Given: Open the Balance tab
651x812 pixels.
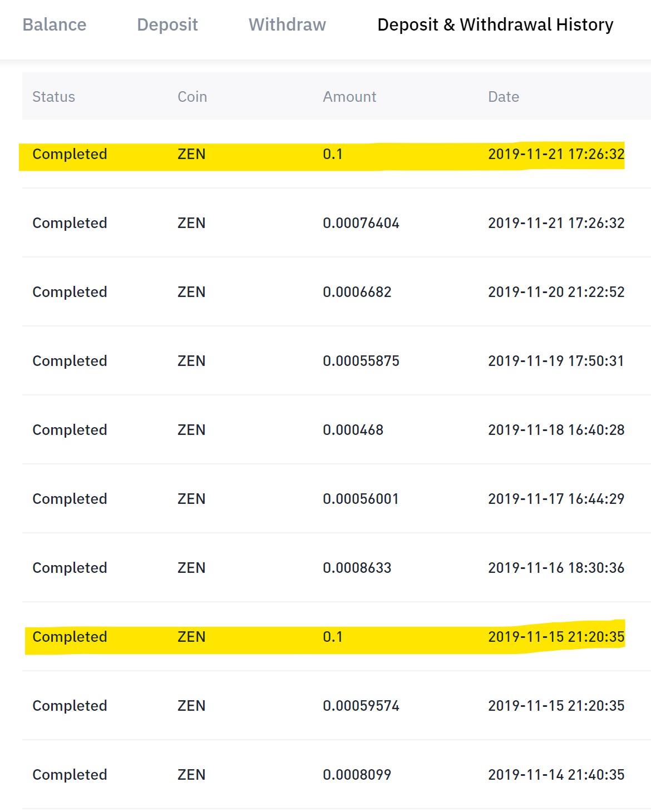Looking at the screenshot, I should tap(55, 25).
